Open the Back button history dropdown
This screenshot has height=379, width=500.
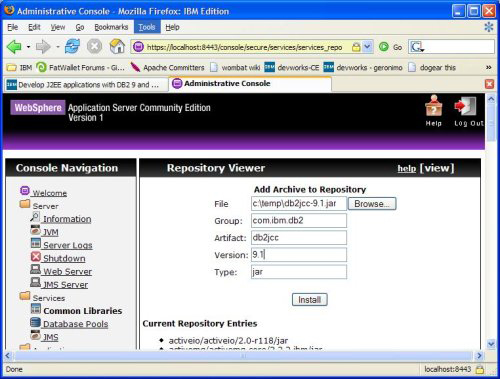[28, 47]
